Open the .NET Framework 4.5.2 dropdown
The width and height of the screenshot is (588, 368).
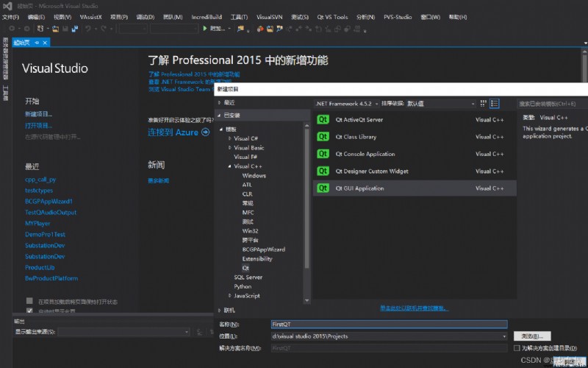[346, 104]
